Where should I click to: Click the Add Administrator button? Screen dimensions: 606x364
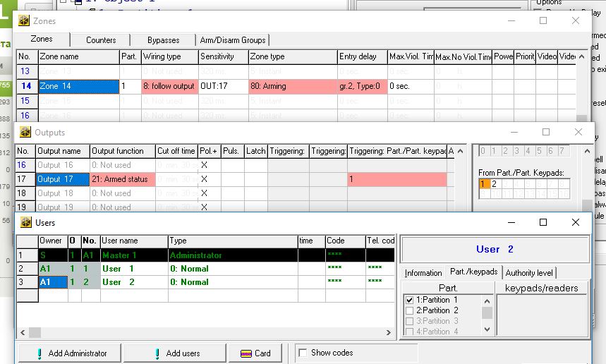click(70, 353)
